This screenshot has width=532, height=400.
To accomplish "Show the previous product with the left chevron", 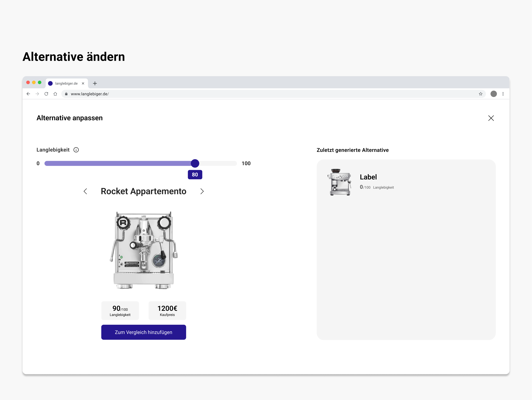I will [x=85, y=191].
